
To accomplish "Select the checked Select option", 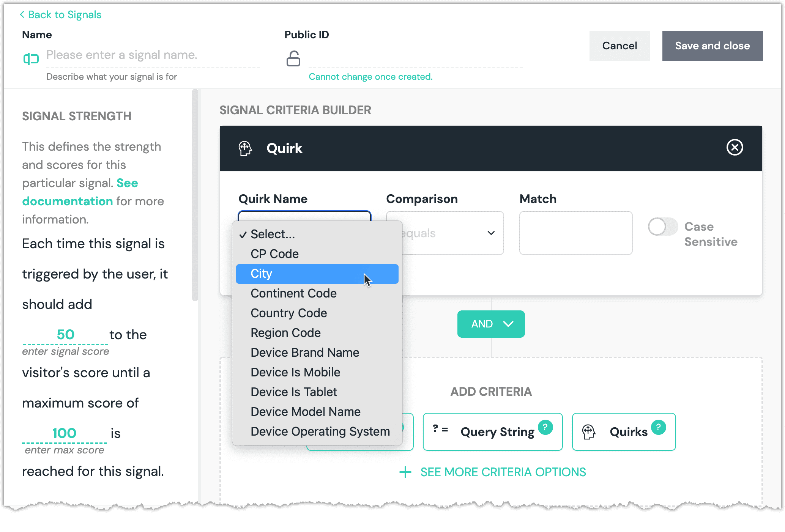I will [x=272, y=234].
